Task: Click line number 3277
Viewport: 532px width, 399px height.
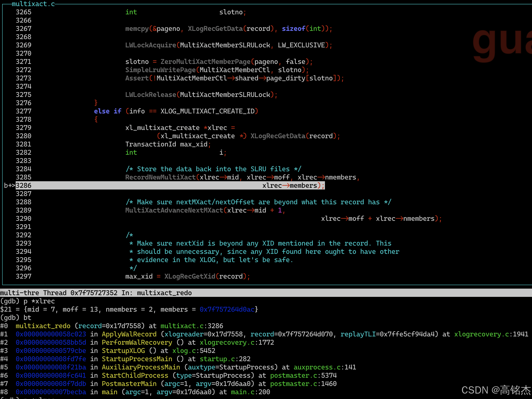Action: click(x=23, y=111)
